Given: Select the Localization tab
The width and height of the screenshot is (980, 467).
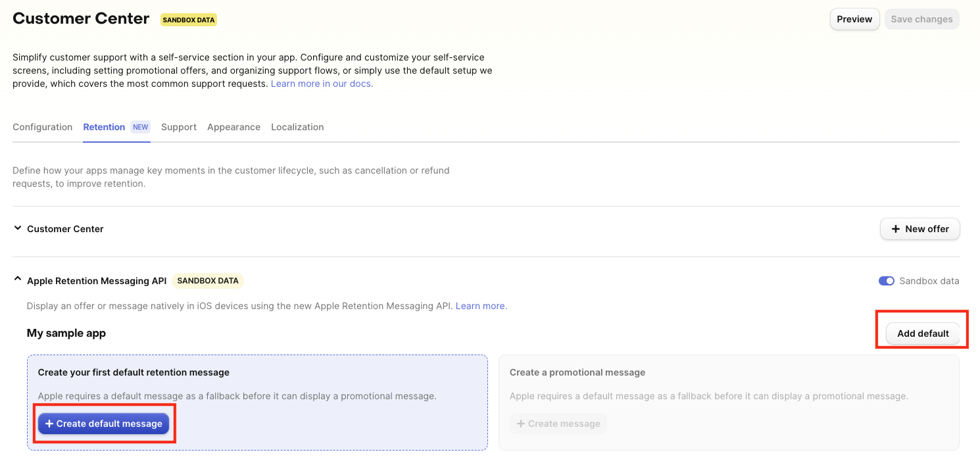Looking at the screenshot, I should [x=297, y=127].
